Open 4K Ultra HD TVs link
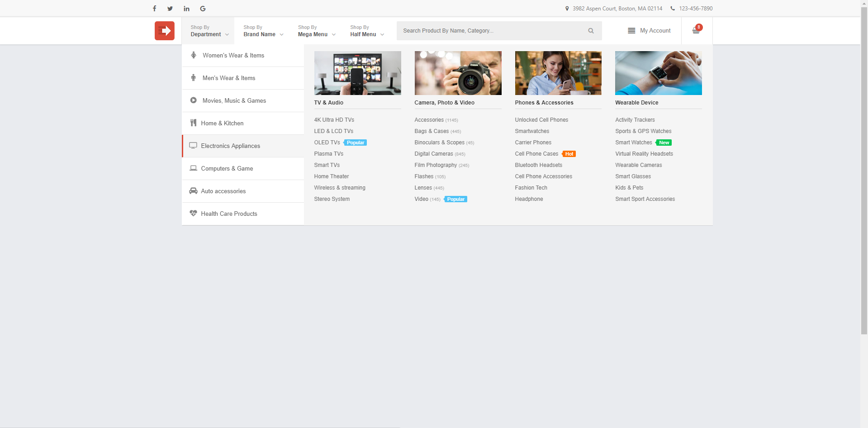Image resolution: width=868 pixels, height=428 pixels. 334,120
